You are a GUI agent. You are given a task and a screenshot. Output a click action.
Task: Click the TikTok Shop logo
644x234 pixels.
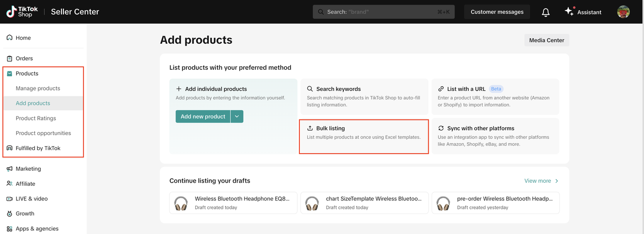click(x=20, y=12)
